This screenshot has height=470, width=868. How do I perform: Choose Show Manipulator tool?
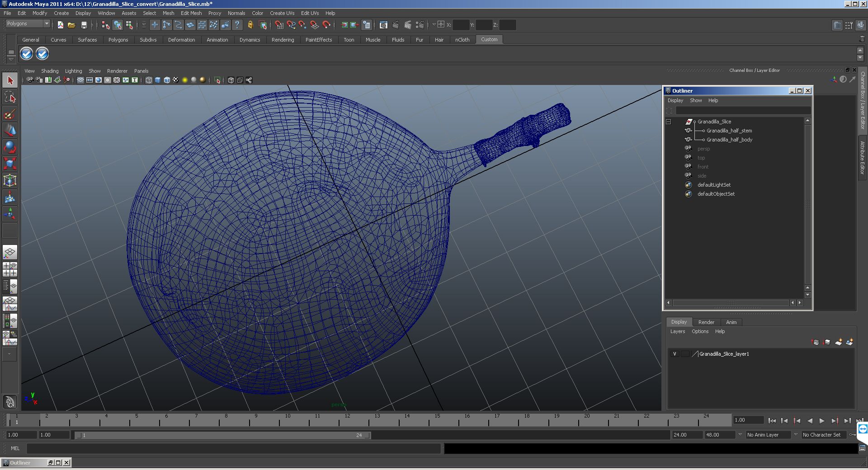10,214
